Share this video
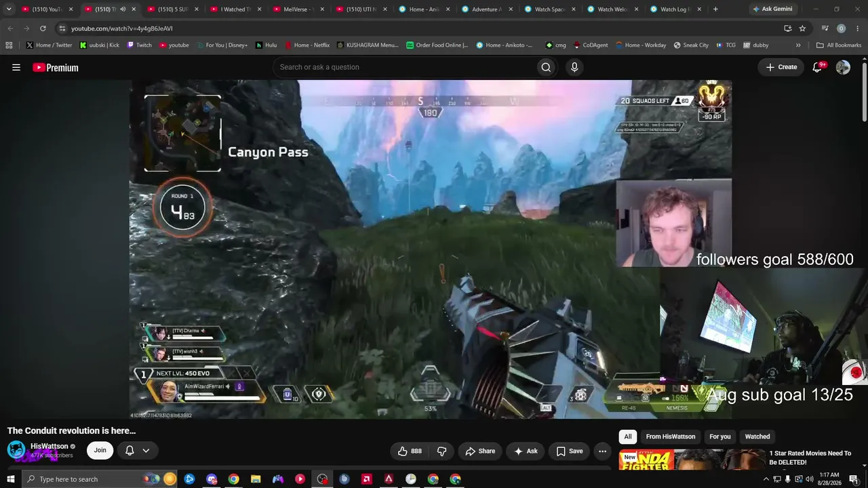Viewport: 868px width, 488px height. pos(480,451)
